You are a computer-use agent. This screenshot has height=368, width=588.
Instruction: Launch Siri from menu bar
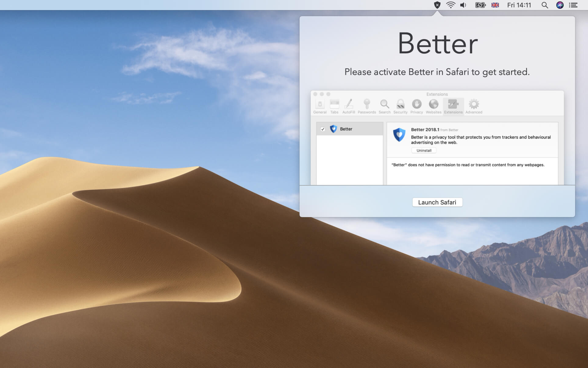(x=560, y=5)
